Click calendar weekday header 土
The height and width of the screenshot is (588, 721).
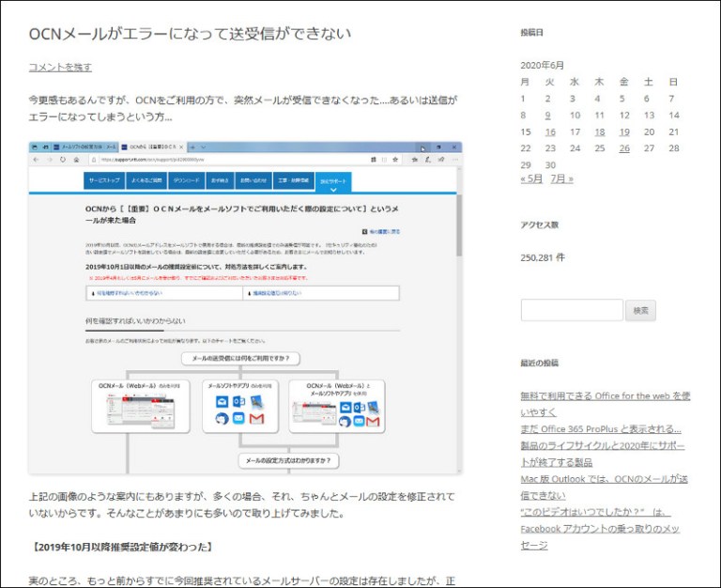tap(649, 82)
